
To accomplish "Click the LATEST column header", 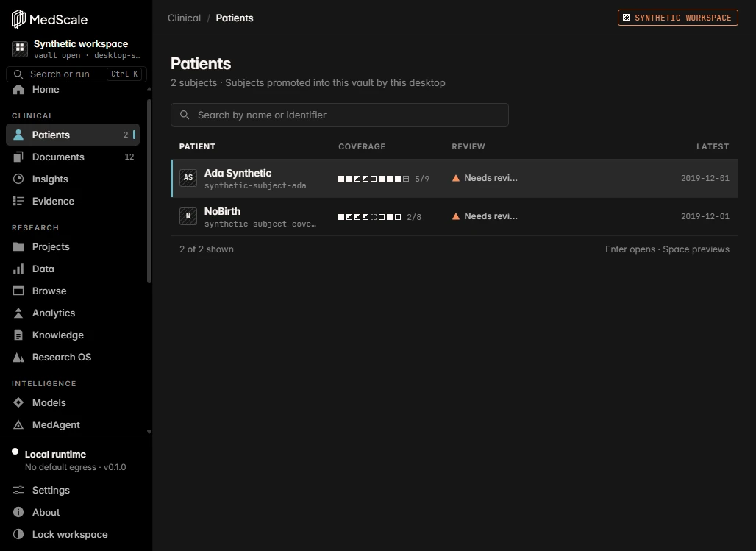I will click(x=713, y=146).
